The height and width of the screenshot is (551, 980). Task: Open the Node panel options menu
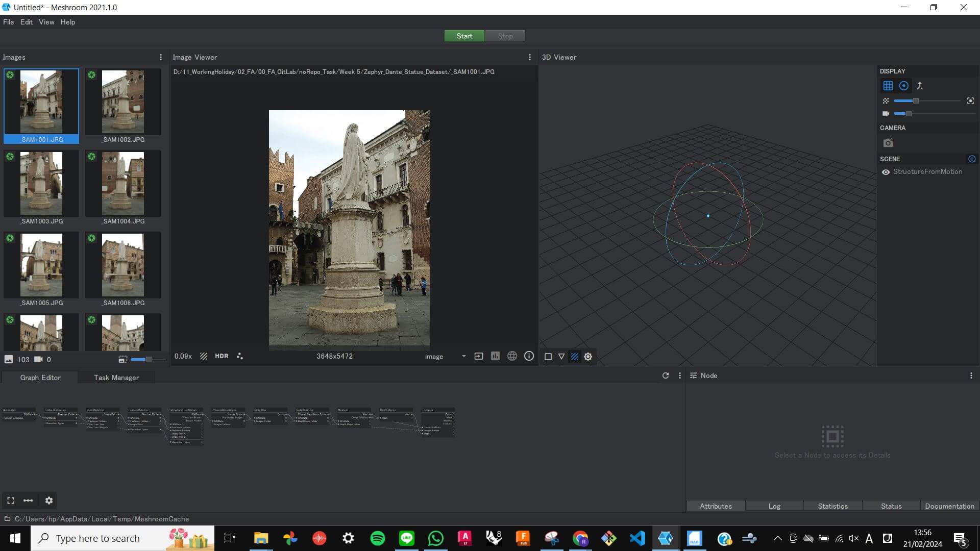tap(971, 375)
